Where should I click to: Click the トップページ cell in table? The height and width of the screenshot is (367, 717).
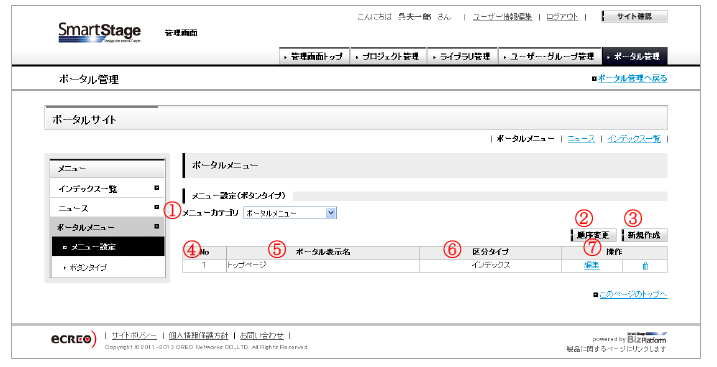[323, 266]
